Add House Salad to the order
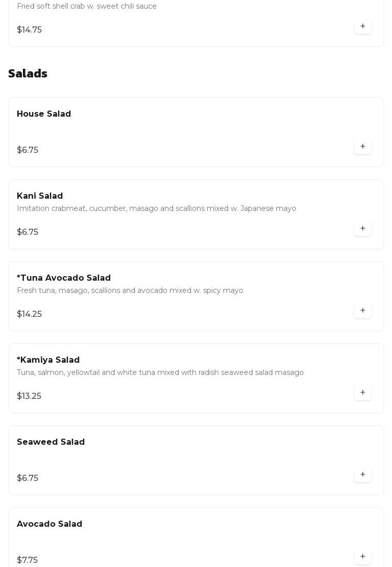The image size is (392, 567). pyautogui.click(x=362, y=147)
